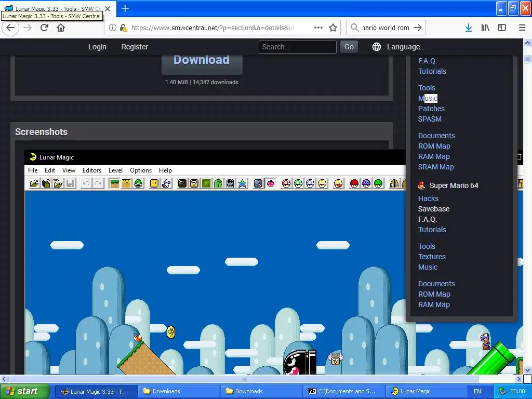This screenshot has width=532, height=399.
Task: Click the padlock with warning triangle icon
Action: 123,28
